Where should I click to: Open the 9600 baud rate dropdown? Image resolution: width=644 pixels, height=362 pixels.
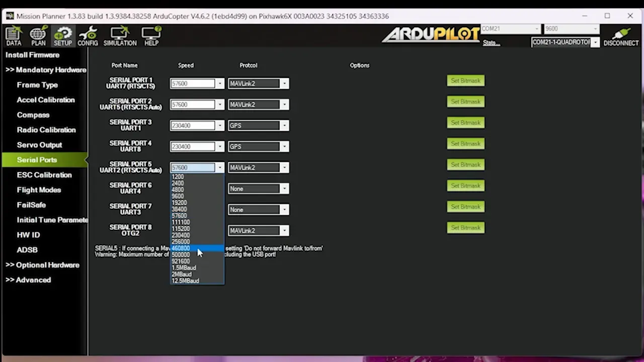tap(595, 29)
